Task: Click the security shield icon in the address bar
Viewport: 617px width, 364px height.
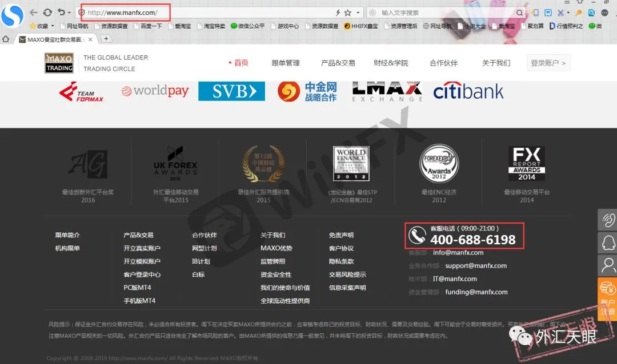Action: (82, 13)
